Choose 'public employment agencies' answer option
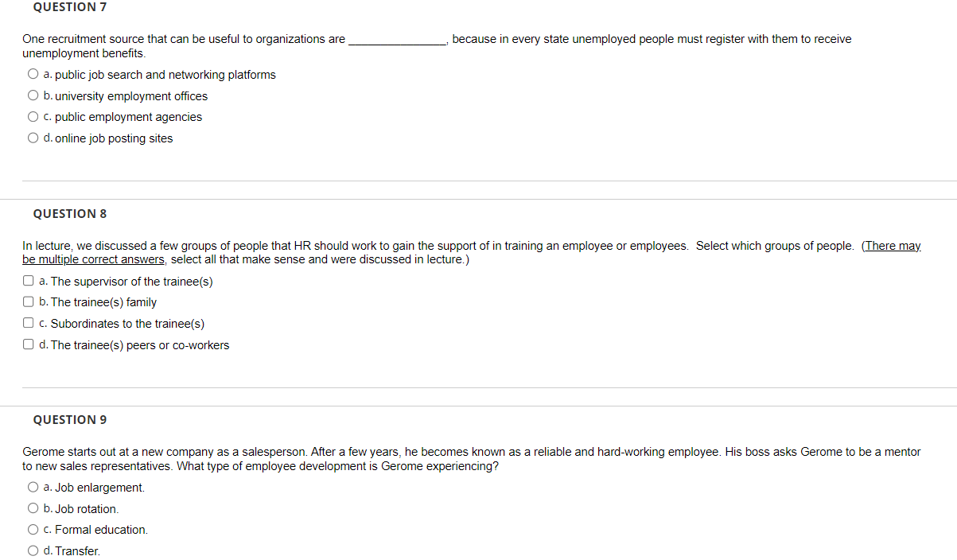Image resolution: width=957 pixels, height=560 pixels. pyautogui.click(x=33, y=115)
